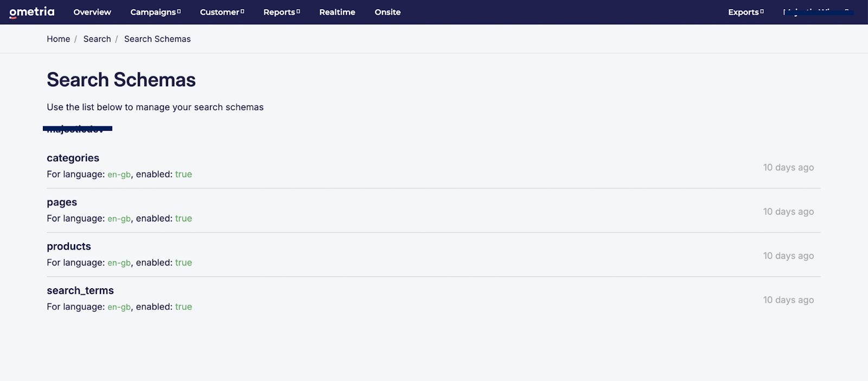The image size is (868, 381).
Task: Go to the Realtime section
Action: click(337, 12)
